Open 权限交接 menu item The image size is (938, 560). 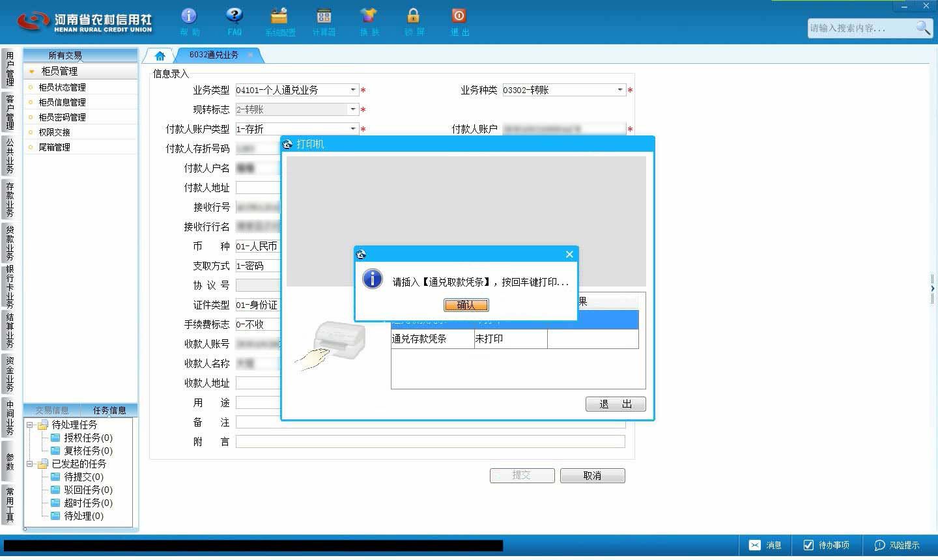(54, 132)
